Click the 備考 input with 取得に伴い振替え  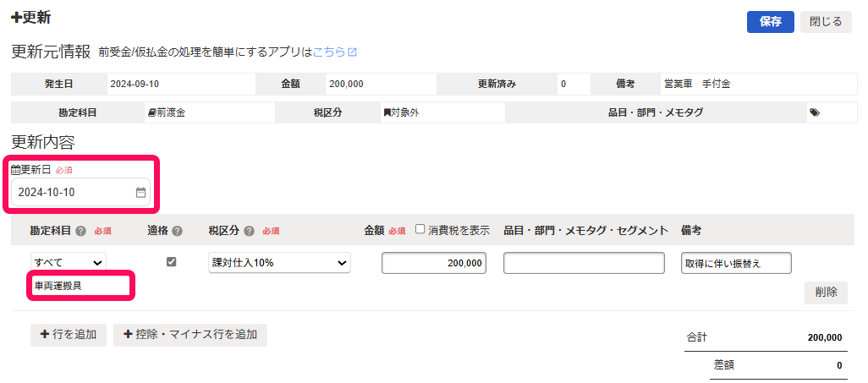[x=736, y=263]
